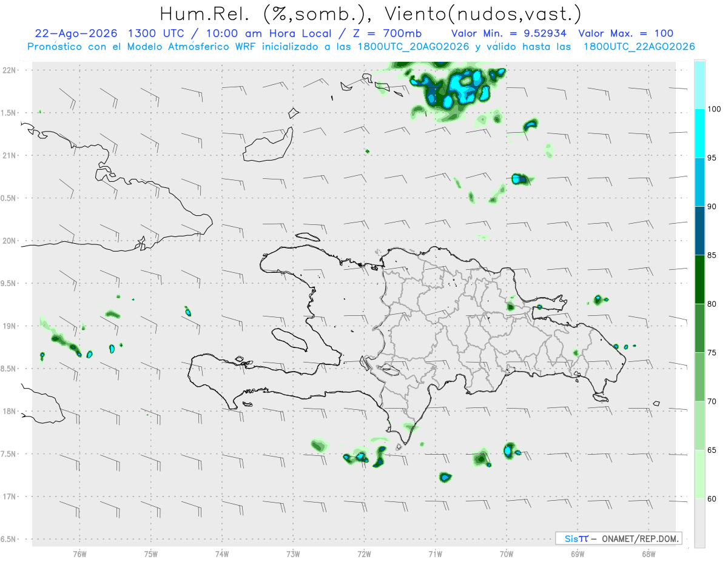Click the date text '22-Ago-2026'
Image resolution: width=728 pixels, height=562 pixels.
[x=76, y=33]
